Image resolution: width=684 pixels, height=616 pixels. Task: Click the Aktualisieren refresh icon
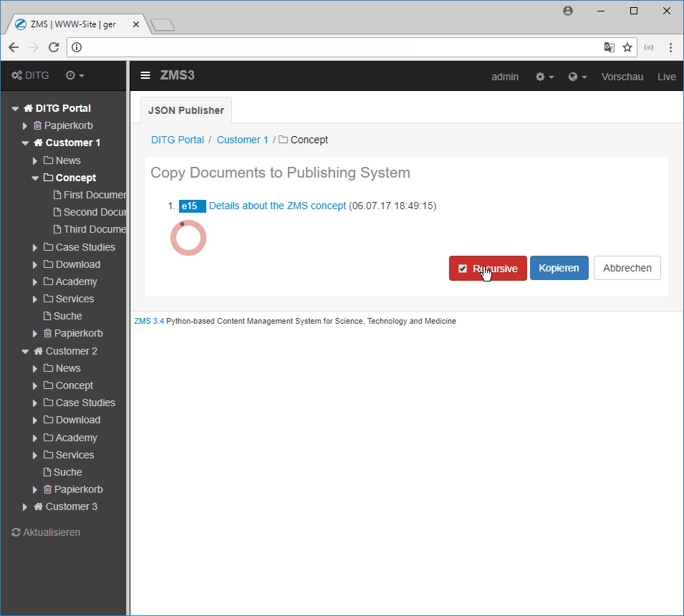click(x=16, y=532)
